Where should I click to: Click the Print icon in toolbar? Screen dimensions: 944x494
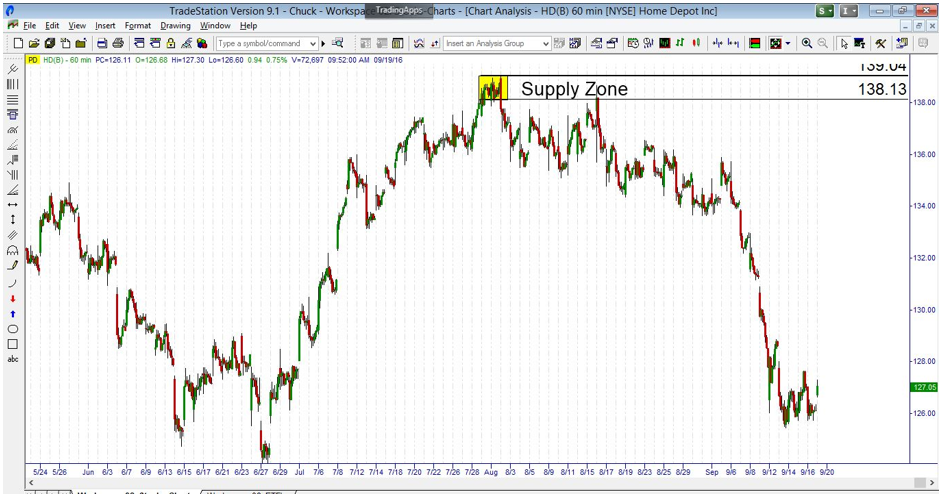pyautogui.click(x=118, y=43)
